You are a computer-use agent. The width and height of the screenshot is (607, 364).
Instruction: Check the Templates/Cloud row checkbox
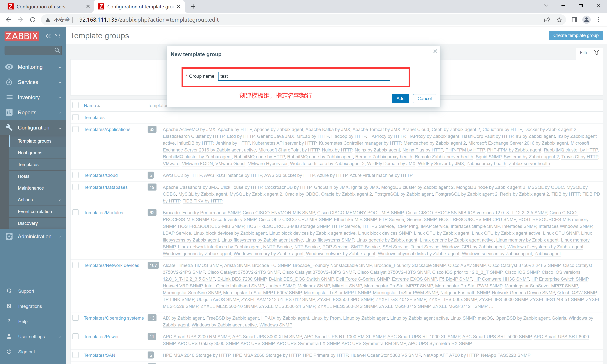coord(75,175)
